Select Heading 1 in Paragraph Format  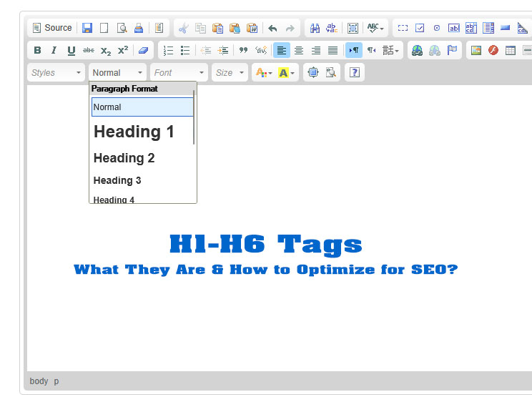pyautogui.click(x=142, y=132)
